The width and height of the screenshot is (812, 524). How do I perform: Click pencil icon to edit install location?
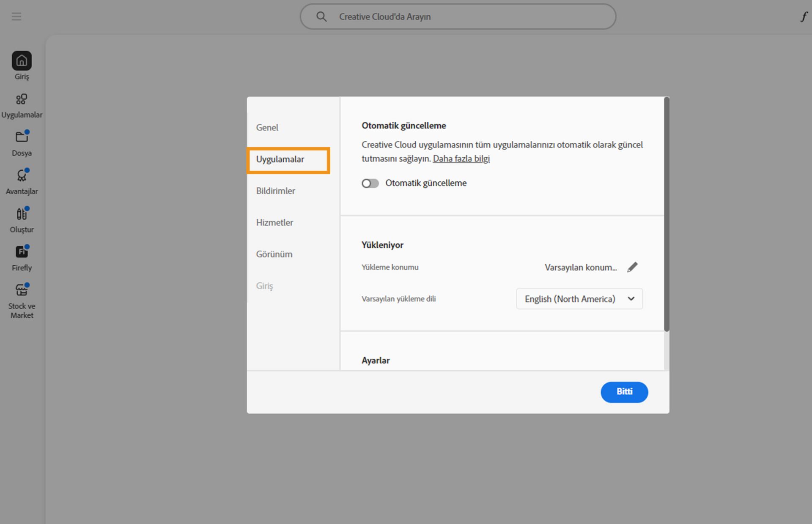coord(632,267)
